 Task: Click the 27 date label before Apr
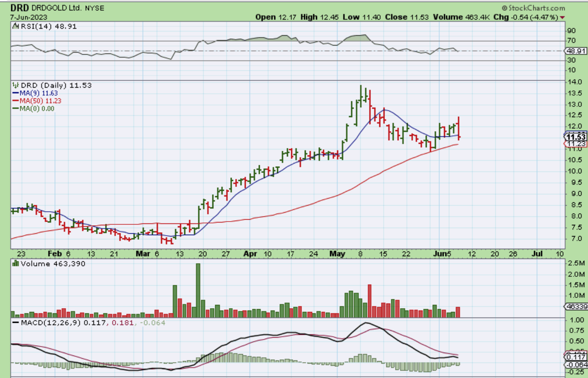tap(225, 253)
